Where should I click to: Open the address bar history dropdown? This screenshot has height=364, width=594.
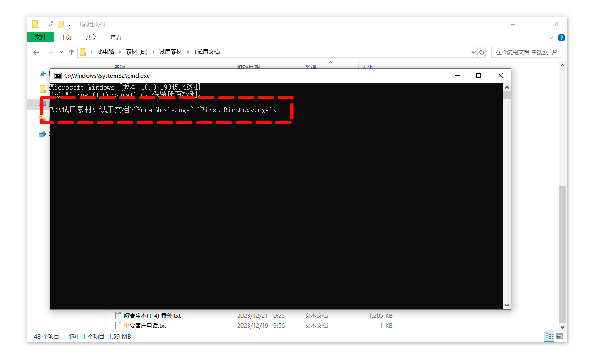(x=474, y=52)
